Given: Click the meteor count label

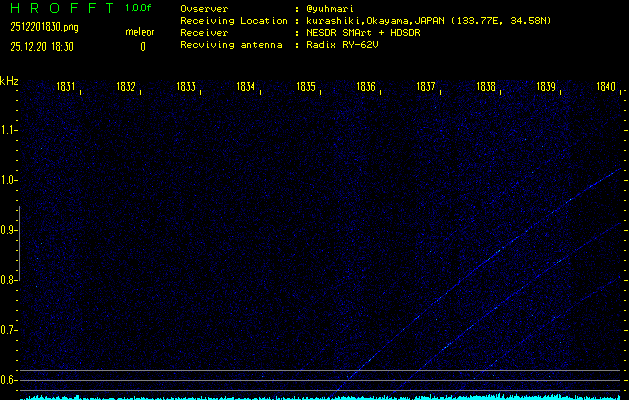Looking at the screenshot, I should 140,32.
